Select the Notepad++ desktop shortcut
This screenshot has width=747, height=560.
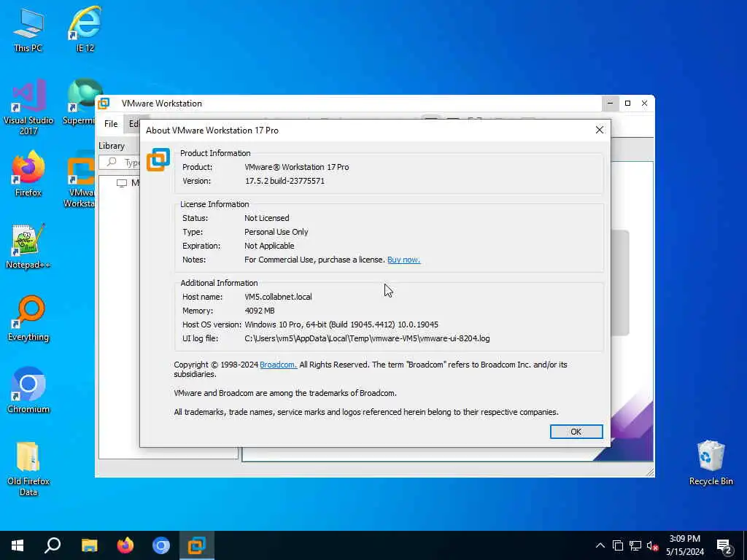click(28, 246)
